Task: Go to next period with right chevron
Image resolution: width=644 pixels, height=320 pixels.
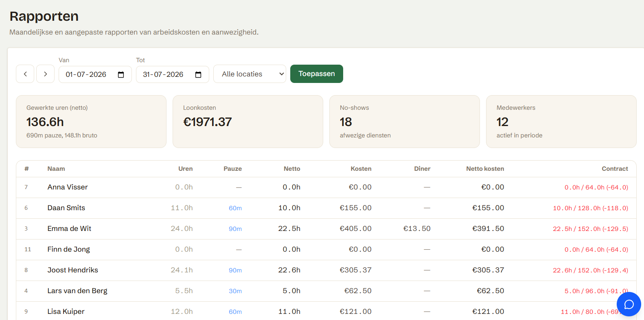Action: coord(45,74)
